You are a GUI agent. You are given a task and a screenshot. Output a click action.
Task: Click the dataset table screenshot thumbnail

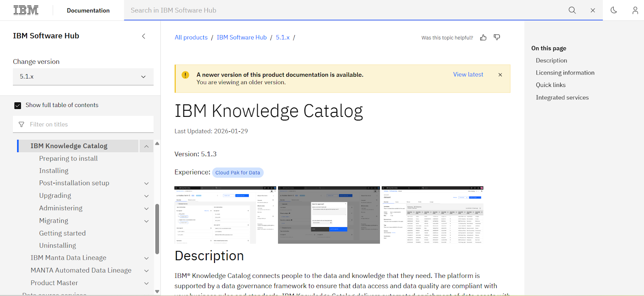click(x=432, y=215)
